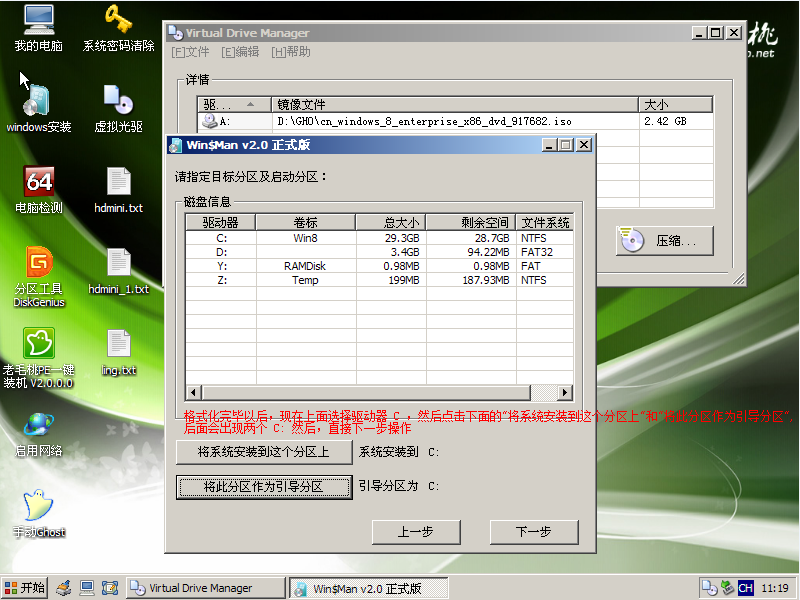Sort by 文件系统 column header
This screenshot has width=800, height=600.
coord(544,222)
